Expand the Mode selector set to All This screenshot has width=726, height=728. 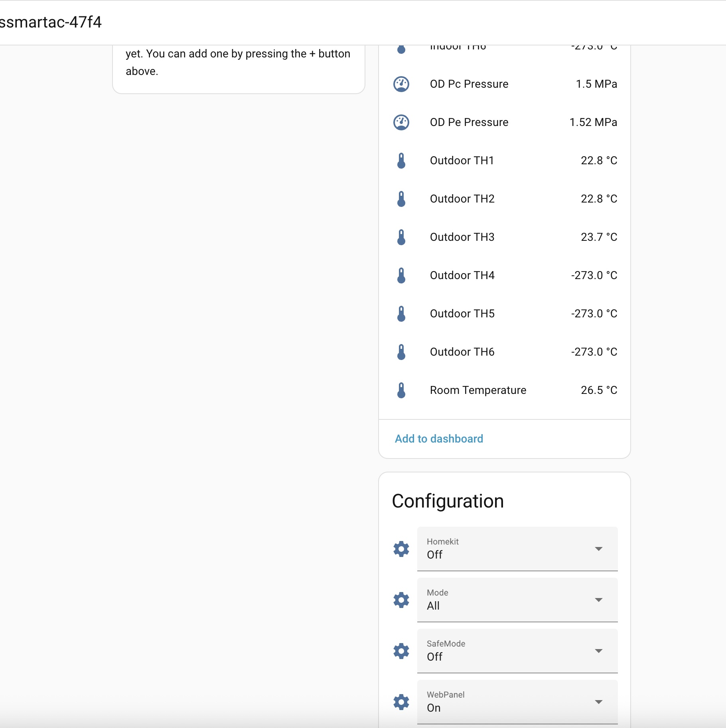tap(517, 600)
